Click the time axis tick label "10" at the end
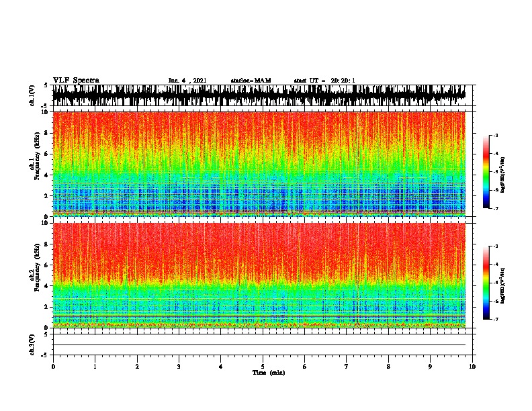This screenshot has width=532, height=411. [x=472, y=367]
